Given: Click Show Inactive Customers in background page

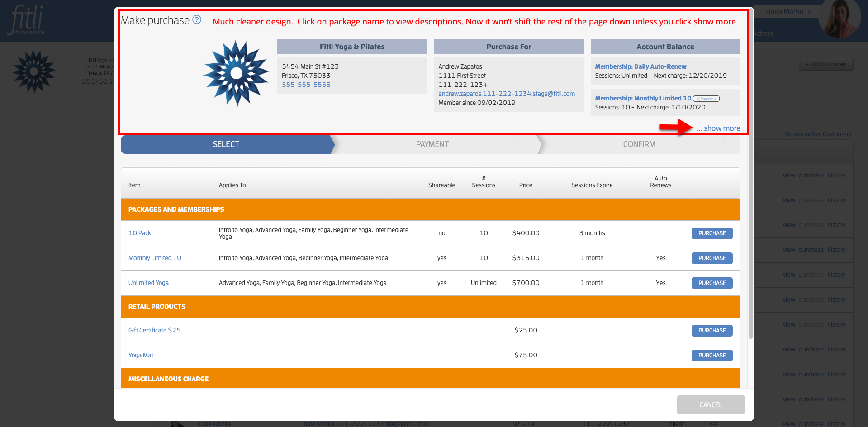Looking at the screenshot, I should pyautogui.click(x=818, y=134).
